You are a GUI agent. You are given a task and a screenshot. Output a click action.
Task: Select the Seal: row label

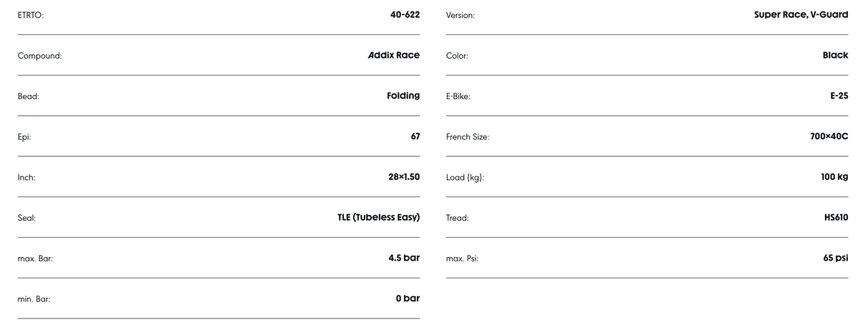point(26,218)
